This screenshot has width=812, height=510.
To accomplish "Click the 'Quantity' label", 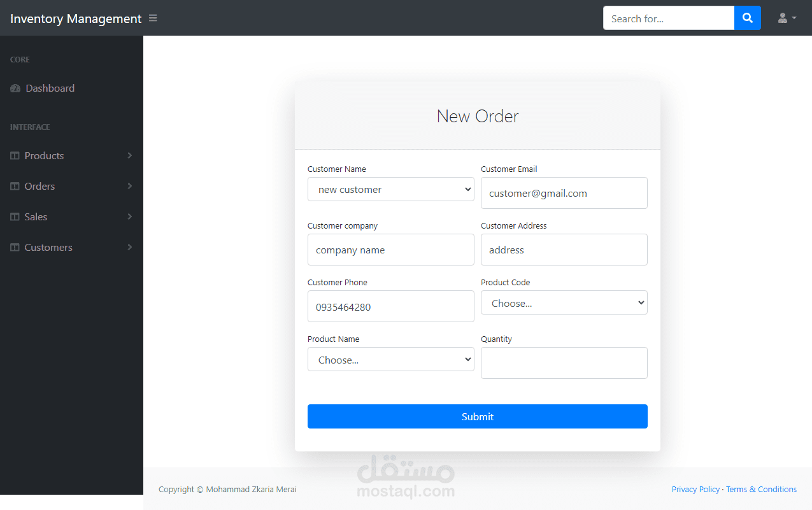I will pos(497,339).
